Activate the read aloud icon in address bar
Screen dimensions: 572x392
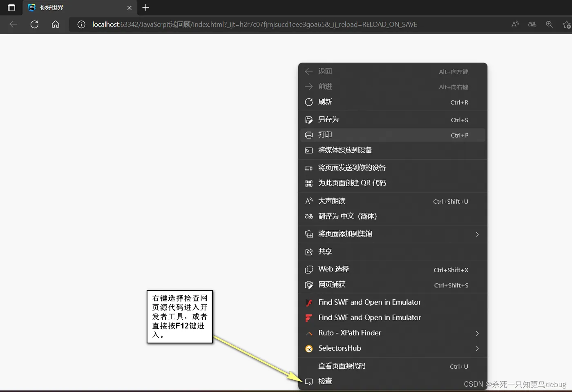tap(515, 24)
